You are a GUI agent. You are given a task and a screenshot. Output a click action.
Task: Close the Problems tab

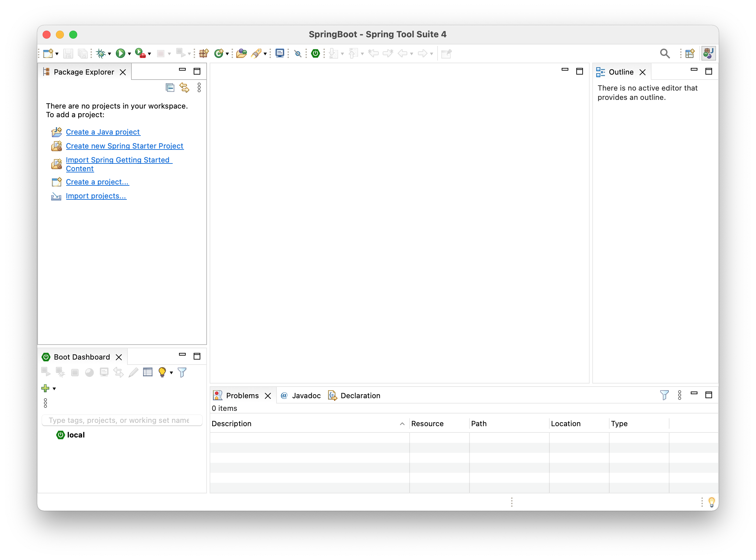click(x=268, y=396)
